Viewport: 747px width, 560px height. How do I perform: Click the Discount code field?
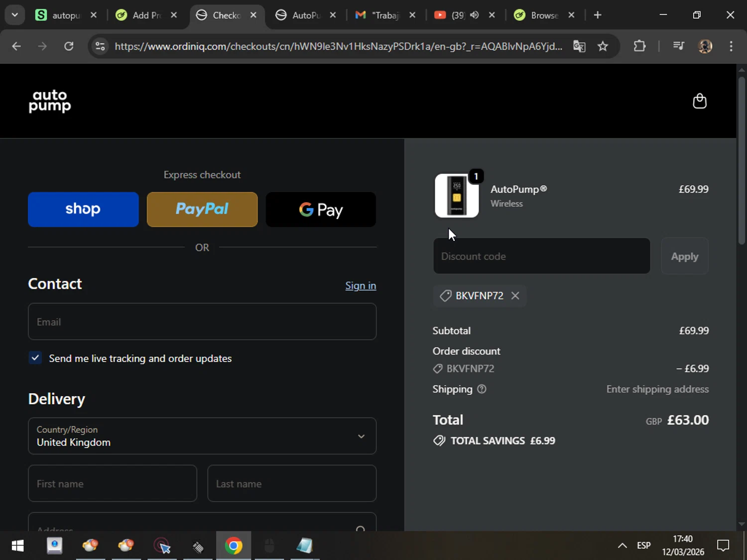point(542,256)
